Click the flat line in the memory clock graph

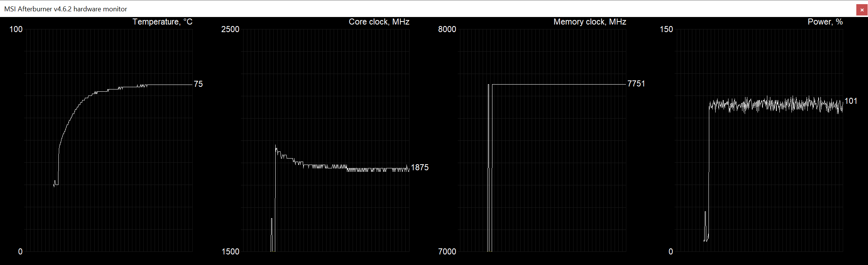point(558,84)
